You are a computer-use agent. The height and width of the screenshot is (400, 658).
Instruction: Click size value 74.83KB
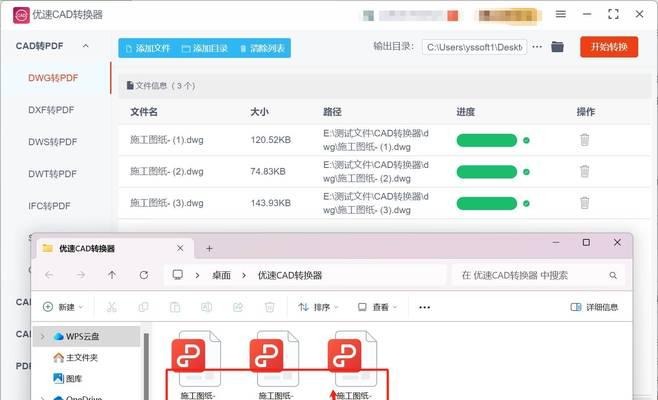268,171
